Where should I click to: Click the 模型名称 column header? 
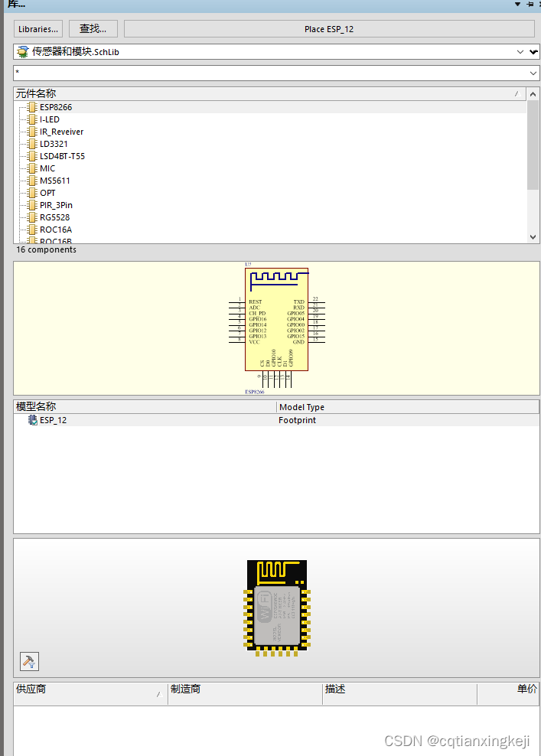click(145, 407)
